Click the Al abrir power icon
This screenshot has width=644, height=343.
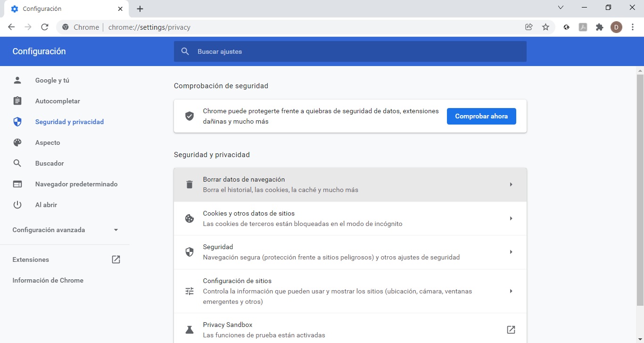tap(17, 205)
